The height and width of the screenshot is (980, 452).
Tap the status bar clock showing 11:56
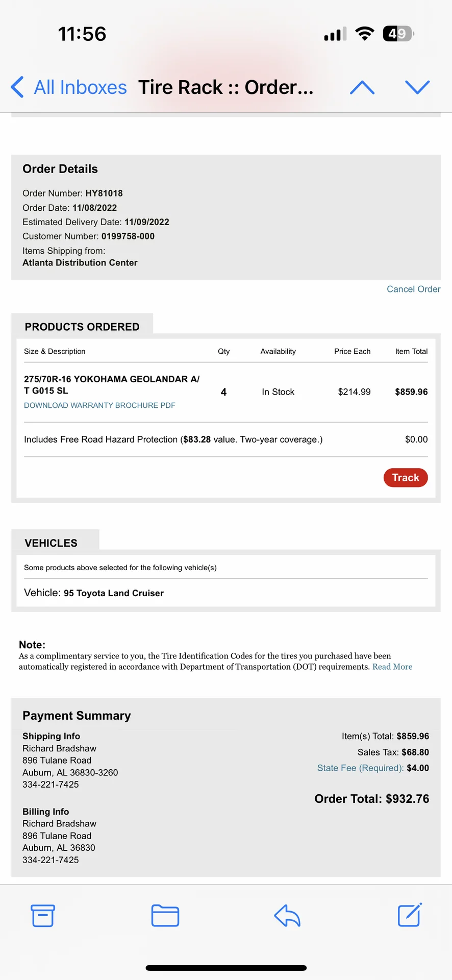[x=82, y=34]
